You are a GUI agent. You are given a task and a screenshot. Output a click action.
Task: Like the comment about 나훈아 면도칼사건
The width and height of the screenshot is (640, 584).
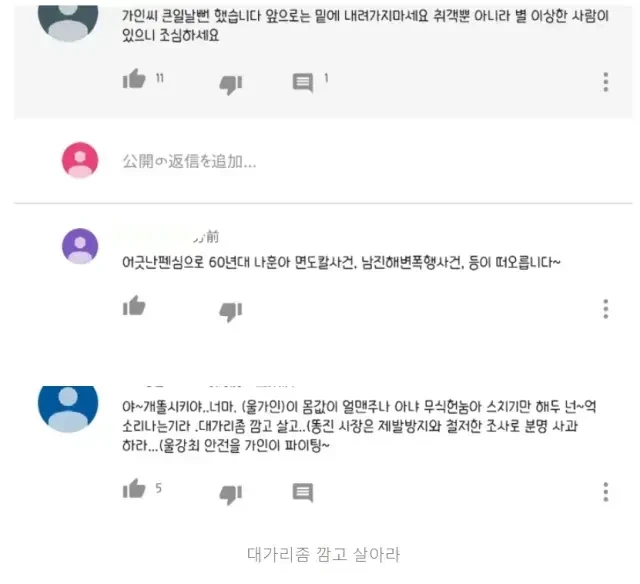(x=134, y=306)
